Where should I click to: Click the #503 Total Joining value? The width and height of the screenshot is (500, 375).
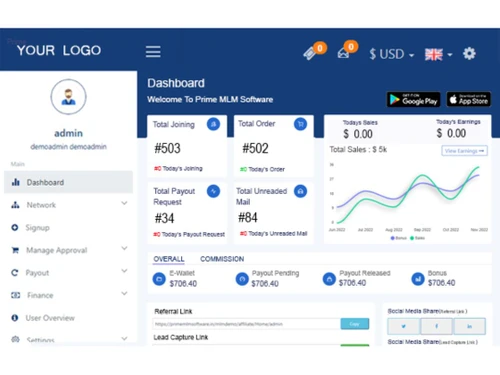point(167,148)
